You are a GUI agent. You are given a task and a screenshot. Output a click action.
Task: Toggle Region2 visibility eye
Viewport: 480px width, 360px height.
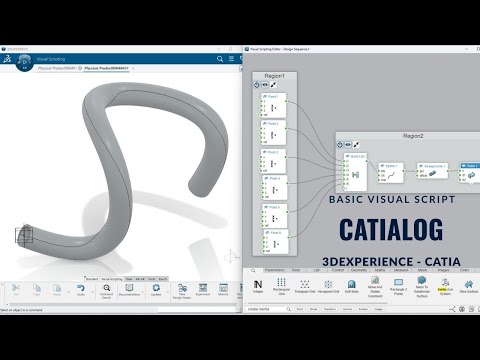pos(348,145)
